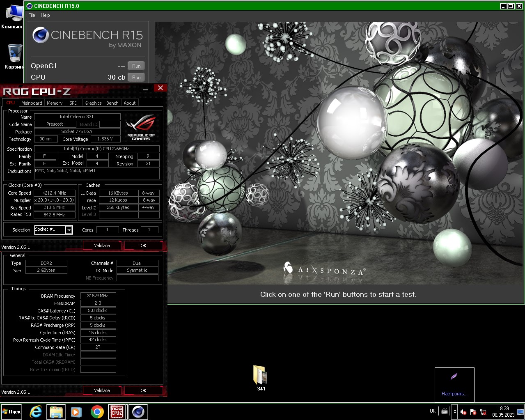525x420 pixels.
Task: Click the 30 cb CPU score
Action: [x=117, y=78]
